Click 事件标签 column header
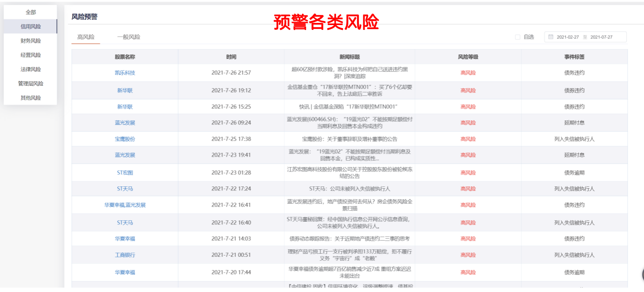644x292 pixels. 574,57
